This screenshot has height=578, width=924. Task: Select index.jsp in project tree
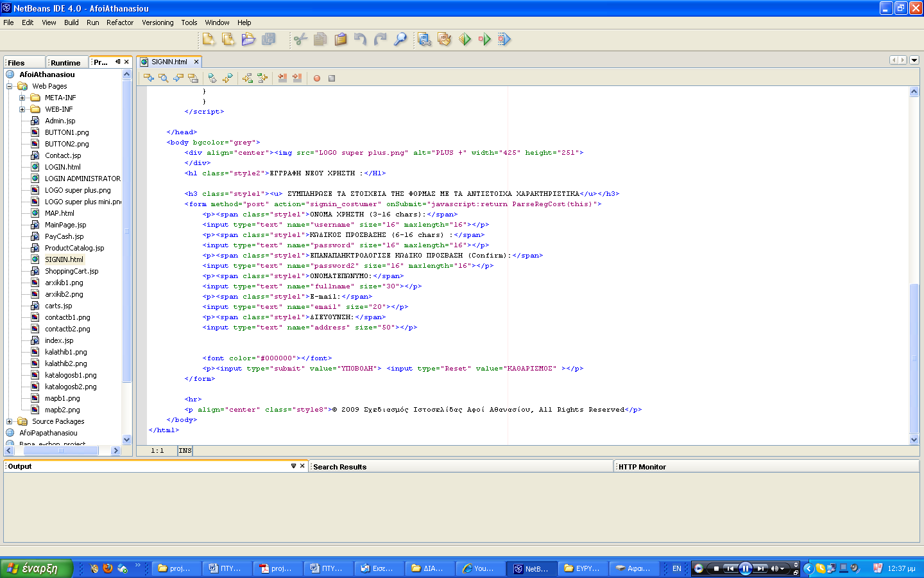click(x=59, y=340)
